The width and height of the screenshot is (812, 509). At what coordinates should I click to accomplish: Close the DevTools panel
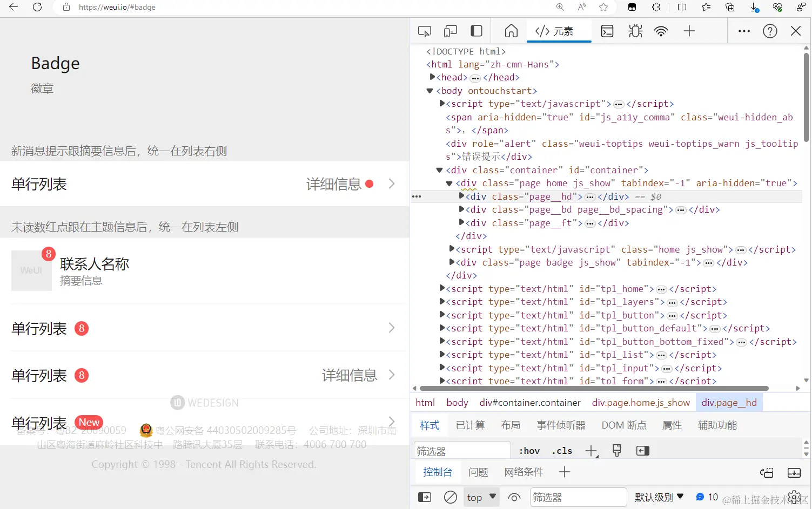click(x=796, y=31)
